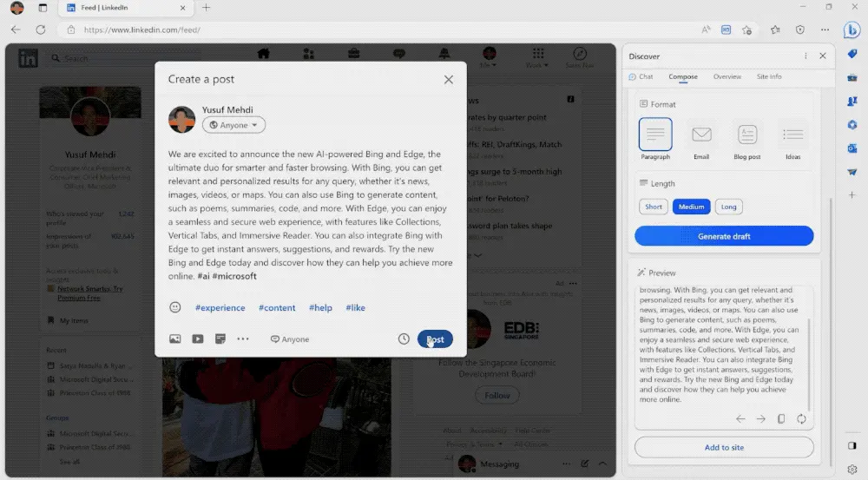868x480 pixels.
Task: Set draft length to Short
Action: (654, 207)
